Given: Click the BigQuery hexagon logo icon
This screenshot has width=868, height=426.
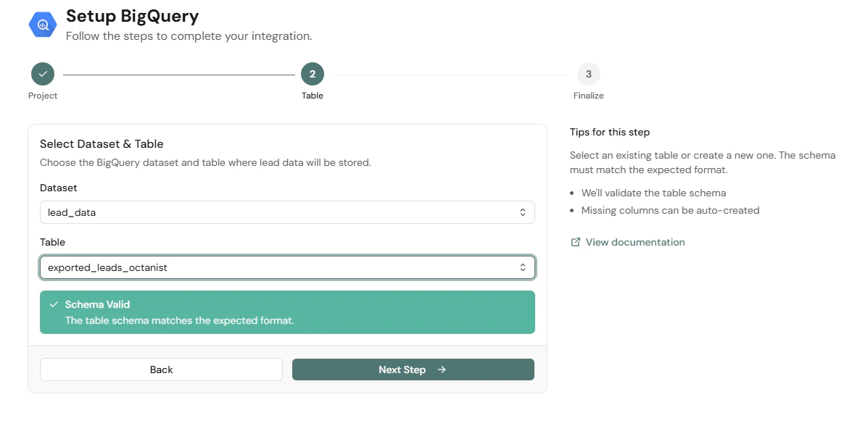Looking at the screenshot, I should (43, 25).
